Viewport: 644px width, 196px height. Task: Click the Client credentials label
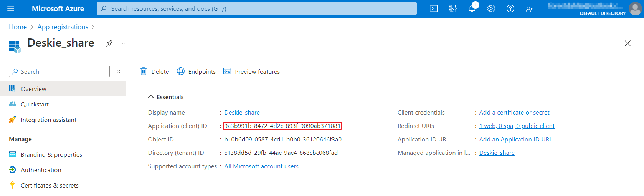tap(421, 112)
